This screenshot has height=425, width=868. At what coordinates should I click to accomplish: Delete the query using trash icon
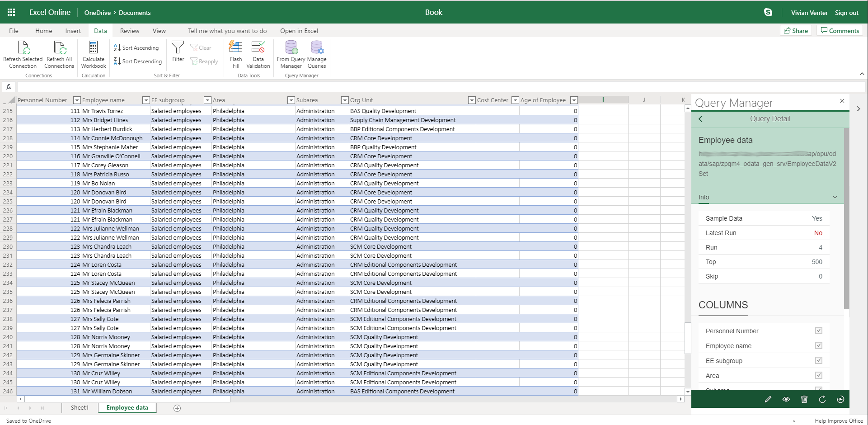[804, 399]
